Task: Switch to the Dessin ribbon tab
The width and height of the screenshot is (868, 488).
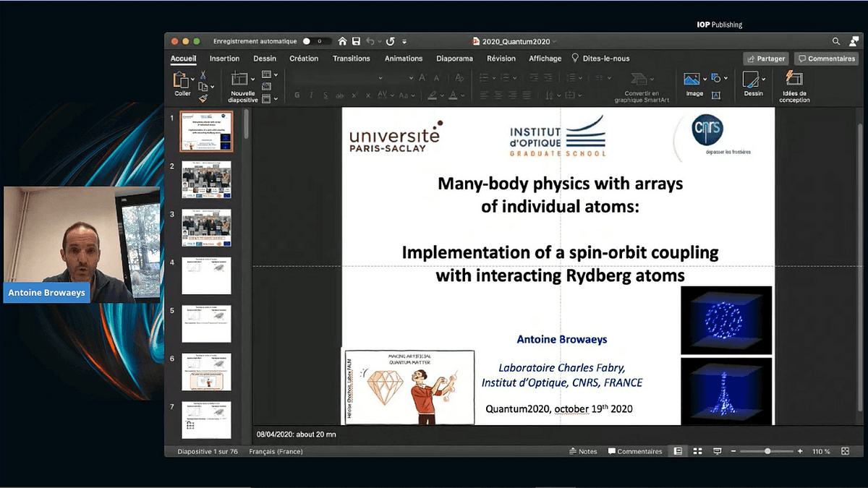Action: point(265,59)
